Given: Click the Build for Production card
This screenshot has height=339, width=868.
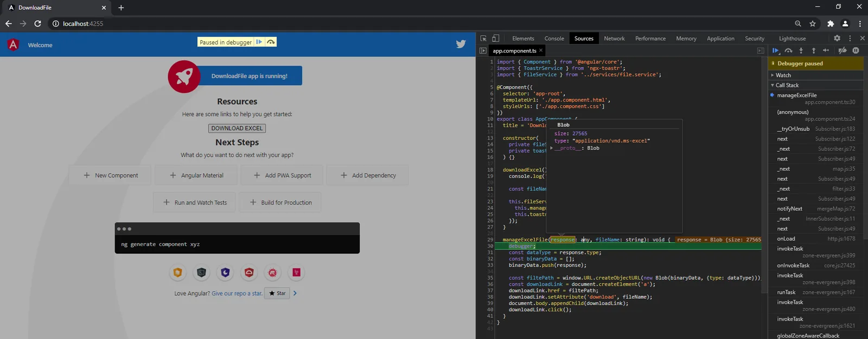Looking at the screenshot, I should [x=280, y=202].
